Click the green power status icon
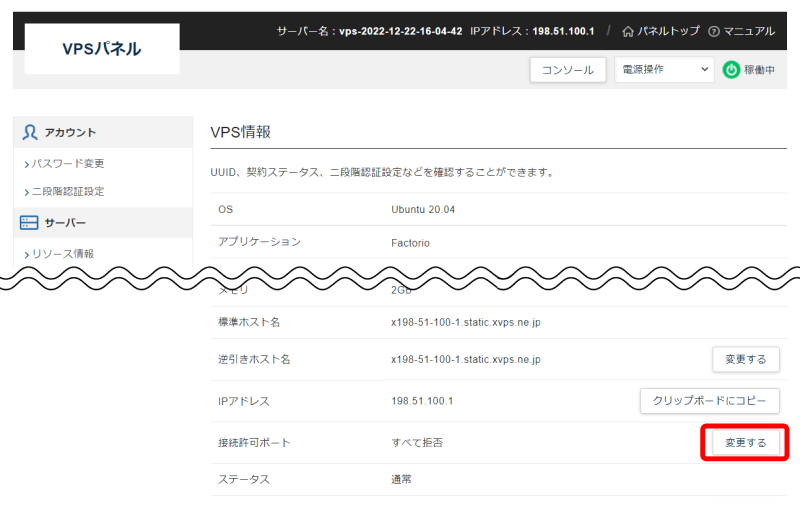This screenshot has height=508, width=800. [731, 70]
